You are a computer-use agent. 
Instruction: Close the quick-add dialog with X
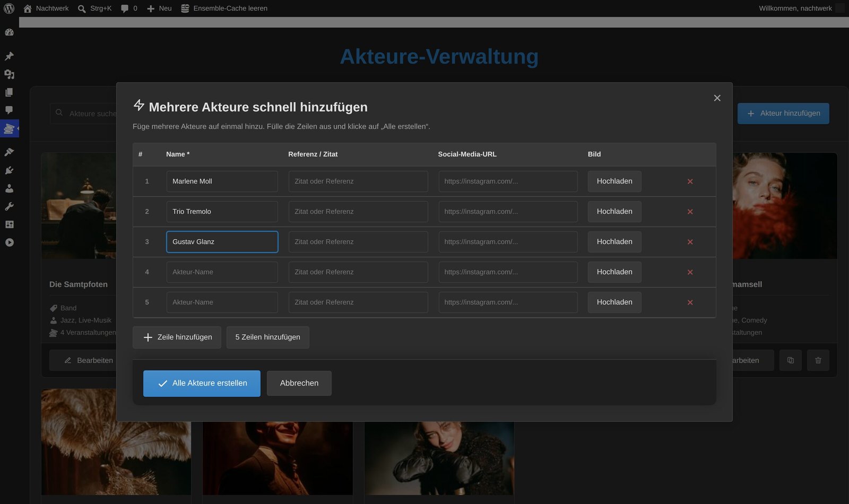(717, 98)
